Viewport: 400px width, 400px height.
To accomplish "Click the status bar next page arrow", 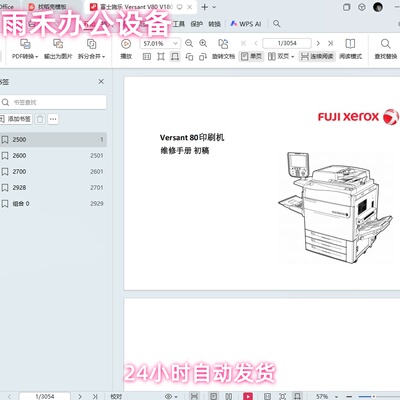I will pos(80,396).
